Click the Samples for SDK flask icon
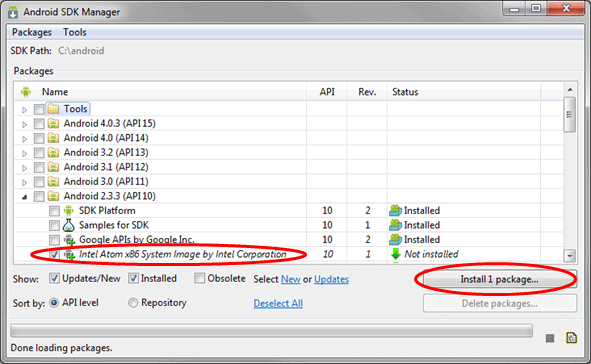 tap(69, 225)
